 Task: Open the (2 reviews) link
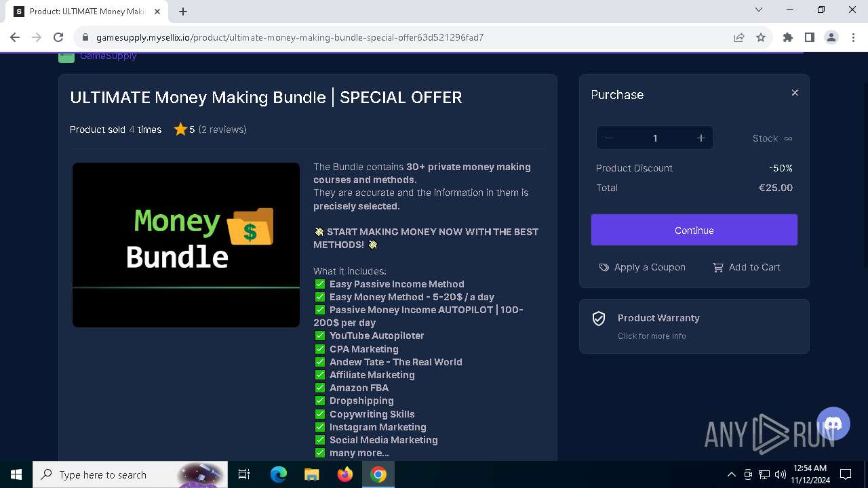tap(222, 129)
